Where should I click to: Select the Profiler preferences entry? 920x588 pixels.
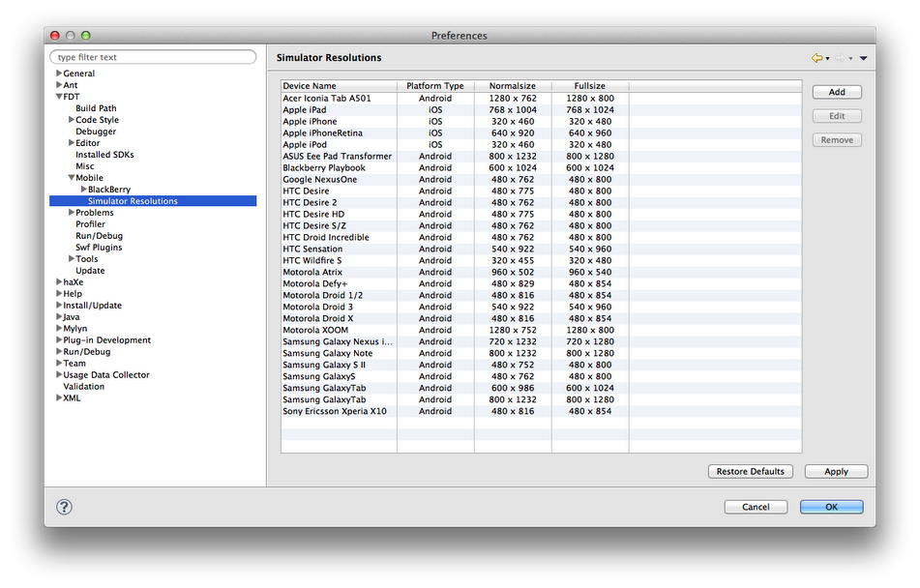coord(91,223)
